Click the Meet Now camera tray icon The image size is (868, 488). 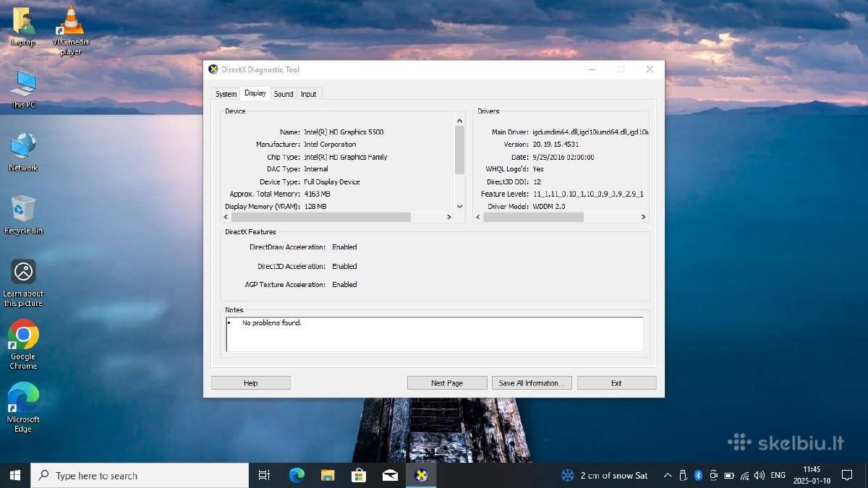coord(713,475)
